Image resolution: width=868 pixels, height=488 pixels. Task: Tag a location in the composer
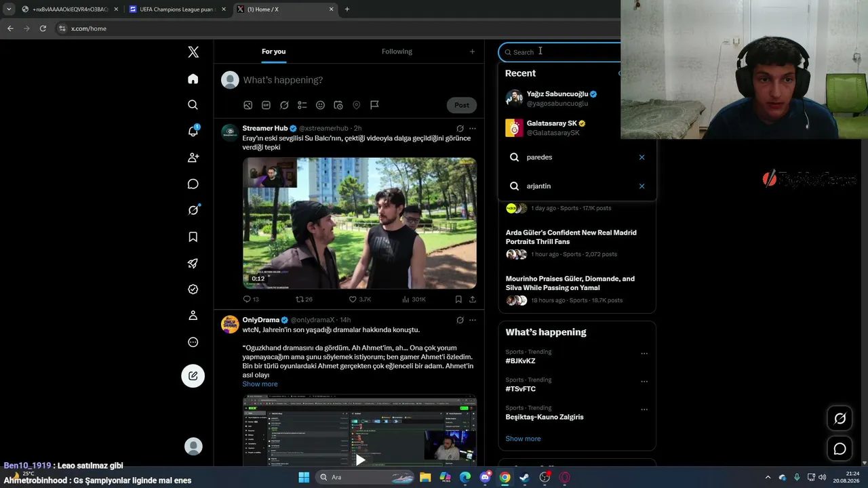pos(357,105)
